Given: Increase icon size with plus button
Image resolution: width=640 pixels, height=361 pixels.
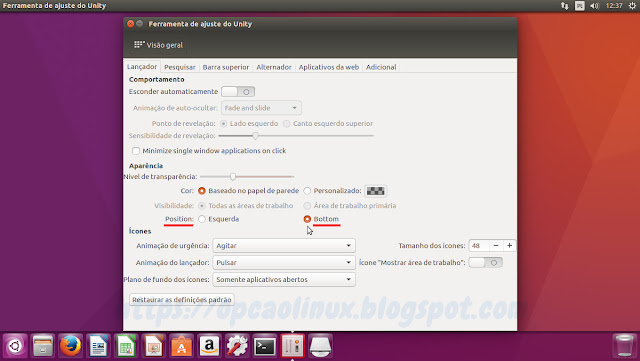Looking at the screenshot, I should click(509, 245).
